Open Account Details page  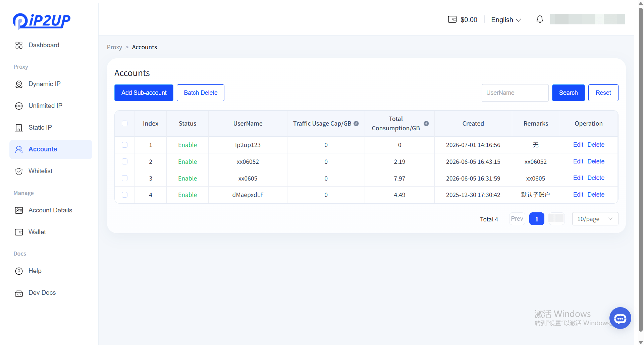[51, 210]
